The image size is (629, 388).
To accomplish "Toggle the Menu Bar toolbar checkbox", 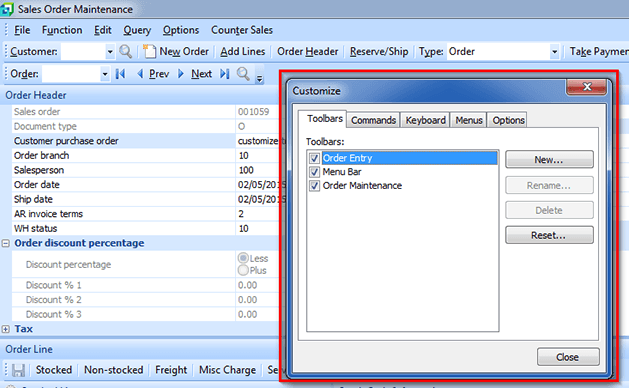I will pyautogui.click(x=314, y=172).
